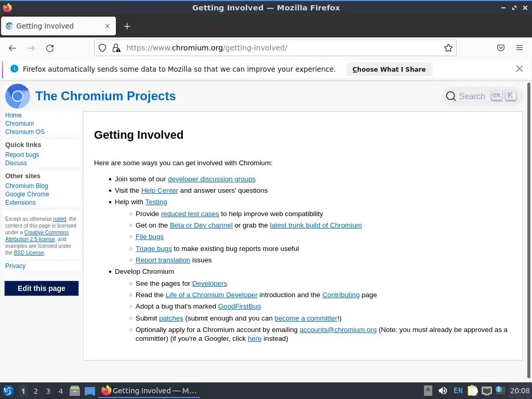The image size is (532, 399).
Task: Open the reduced test cases link
Action: 190,214
